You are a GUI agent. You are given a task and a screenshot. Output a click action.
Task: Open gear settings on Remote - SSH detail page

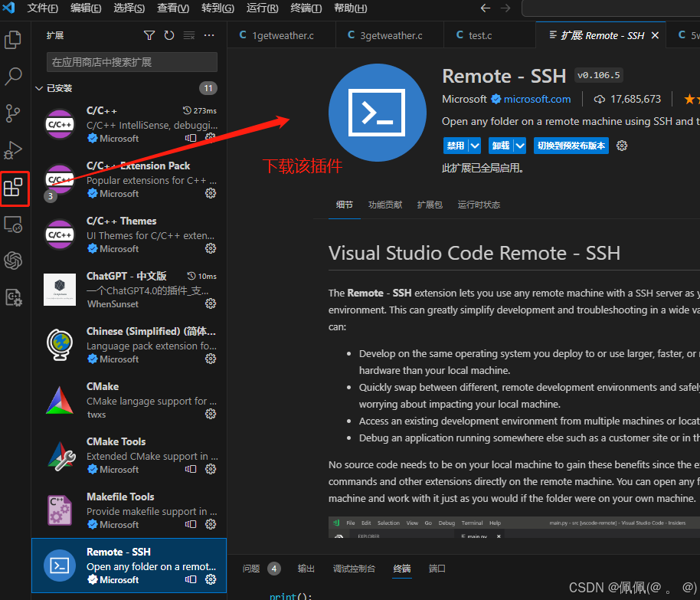(622, 146)
